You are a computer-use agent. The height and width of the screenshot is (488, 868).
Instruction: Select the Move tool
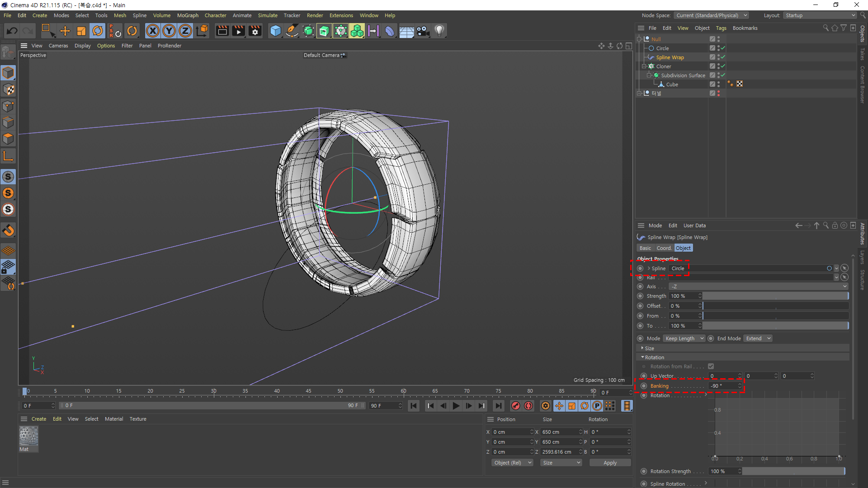pos(65,31)
